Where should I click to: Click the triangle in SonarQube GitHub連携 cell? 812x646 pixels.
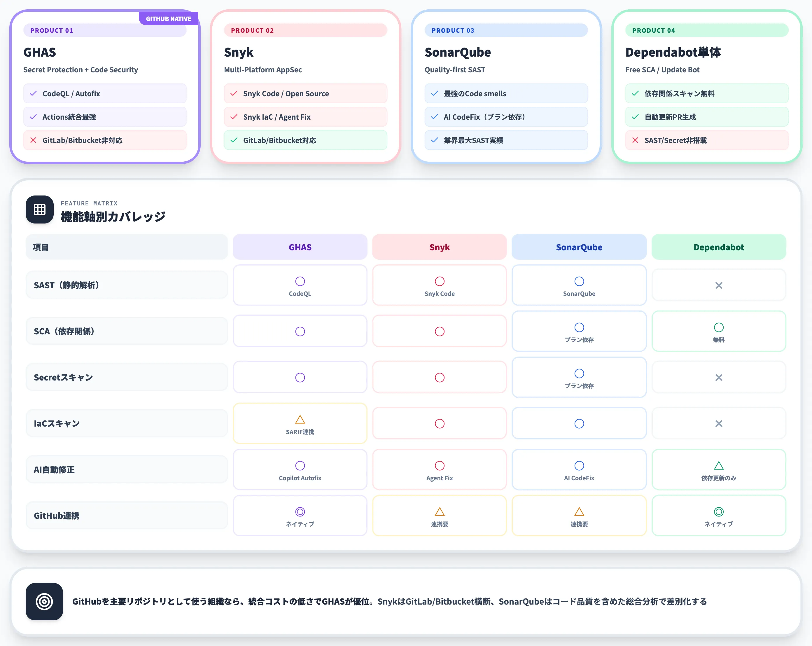pyautogui.click(x=579, y=511)
